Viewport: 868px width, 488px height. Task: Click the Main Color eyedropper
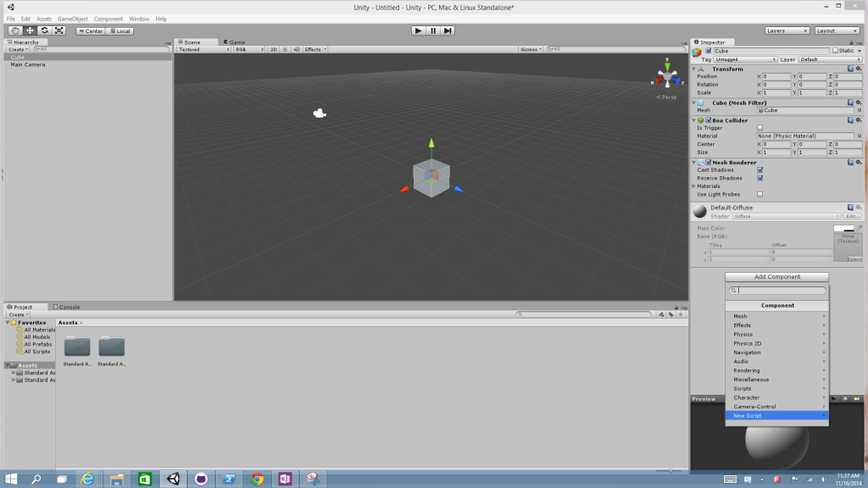tap(860, 228)
